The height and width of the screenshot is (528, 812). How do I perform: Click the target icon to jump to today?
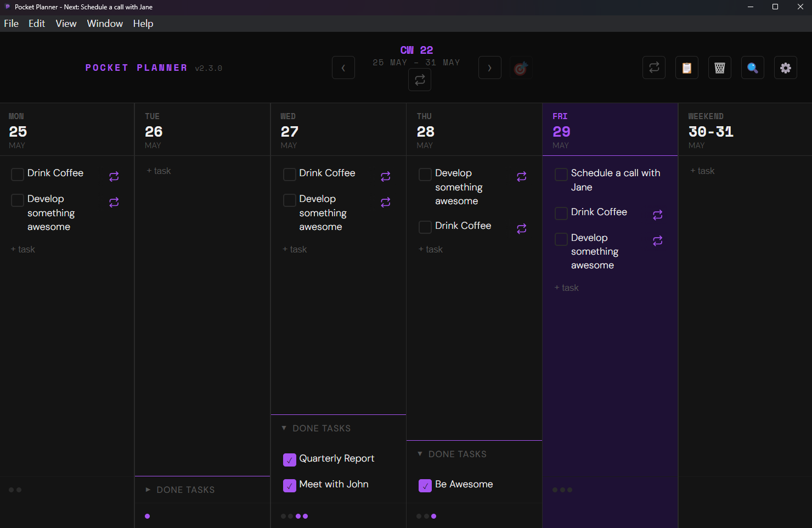521,68
